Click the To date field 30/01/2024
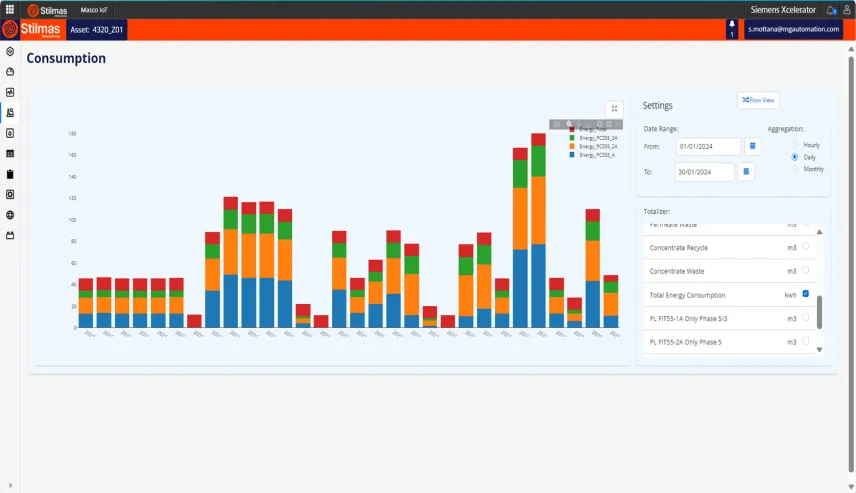The height and width of the screenshot is (493, 856). 705,171
